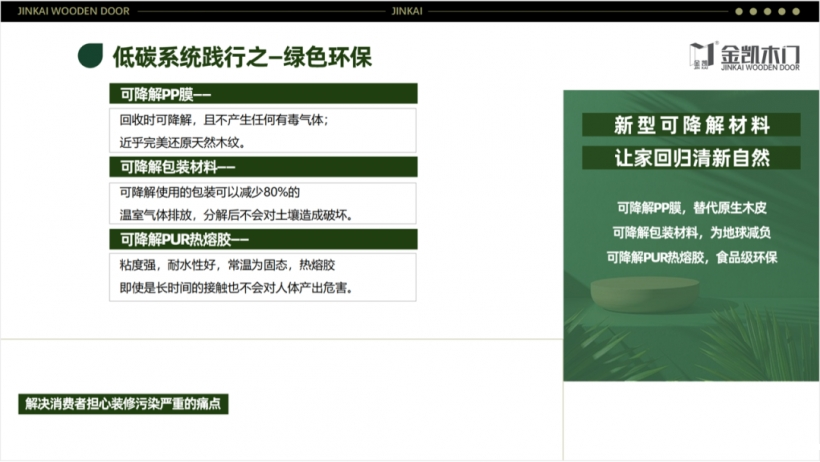820x462 pixels.
Task: Click the middle gold dot in top bar
Action: click(x=768, y=11)
